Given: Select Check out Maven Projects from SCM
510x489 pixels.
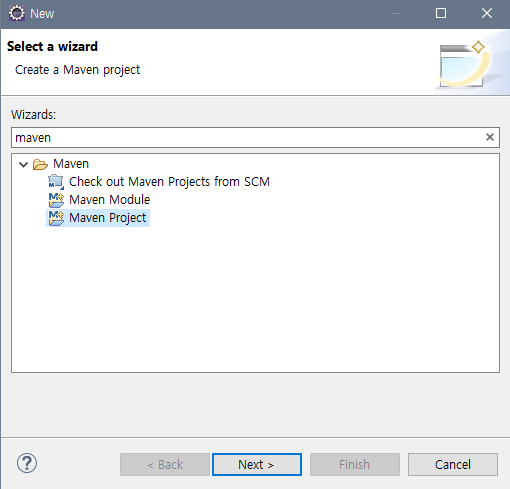Looking at the screenshot, I should point(169,182).
